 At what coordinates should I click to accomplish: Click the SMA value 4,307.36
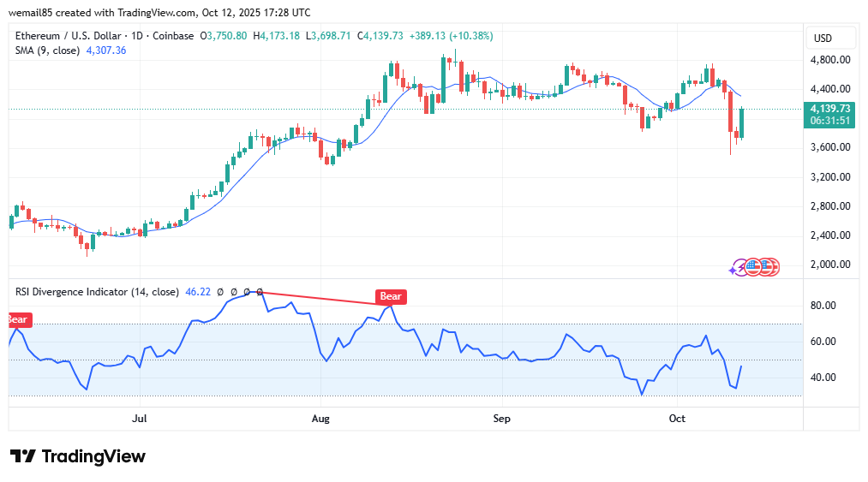106,51
